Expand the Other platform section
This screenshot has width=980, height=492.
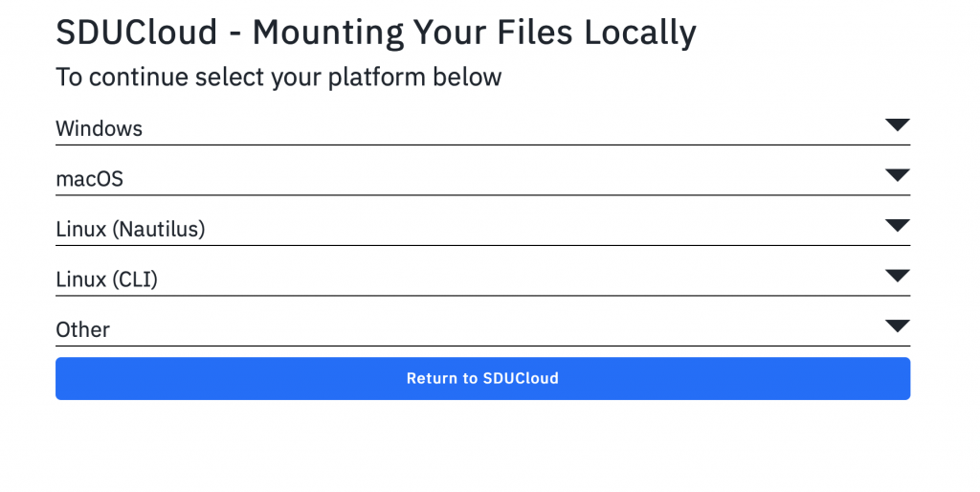coord(482,329)
